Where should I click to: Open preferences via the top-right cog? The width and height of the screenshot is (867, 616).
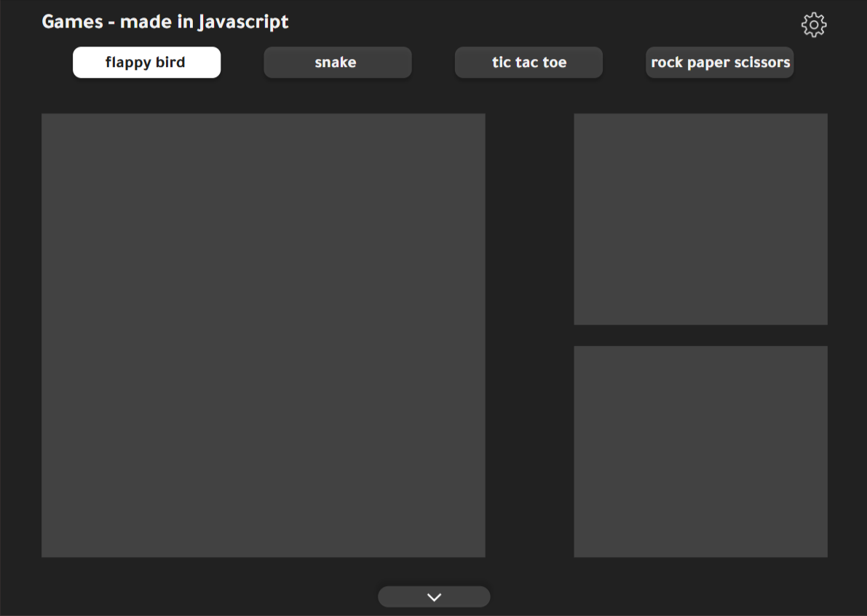813,25
